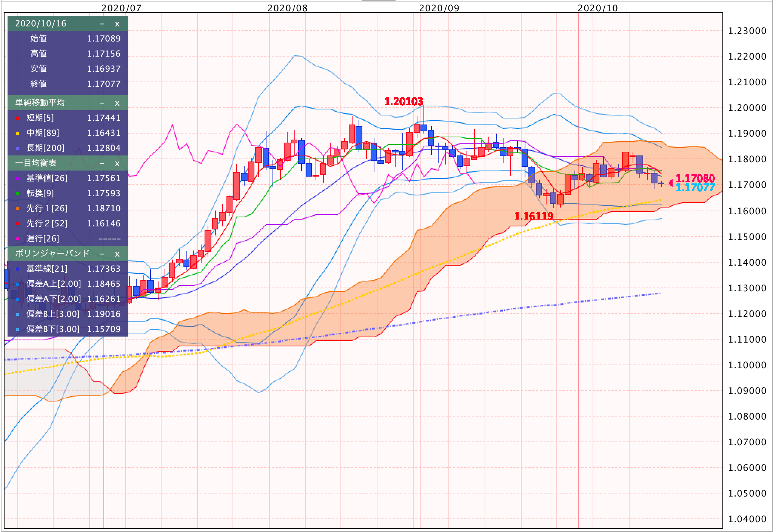Close the 2020/10/16 price panel
Screen dimensions: 773x532
tap(117, 24)
